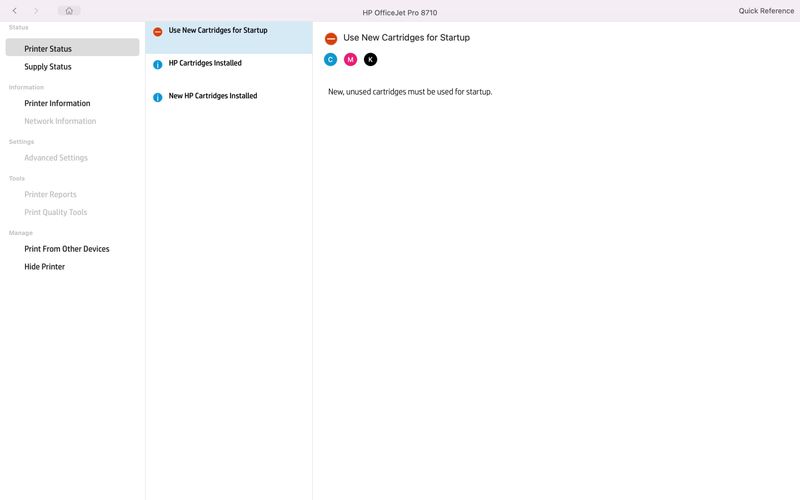Image resolution: width=800 pixels, height=500 pixels.
Task: Click the message about new, unused cartridges
Action: 410,92
